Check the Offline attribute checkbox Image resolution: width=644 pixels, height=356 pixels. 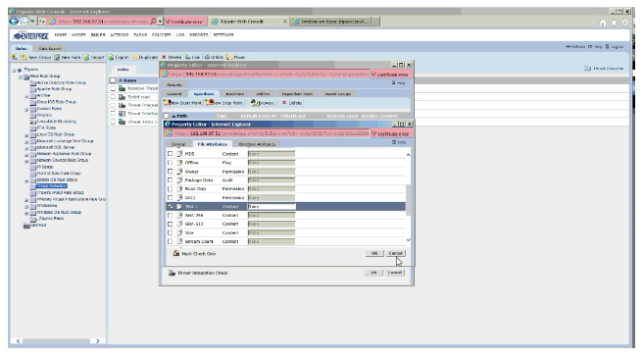point(170,163)
